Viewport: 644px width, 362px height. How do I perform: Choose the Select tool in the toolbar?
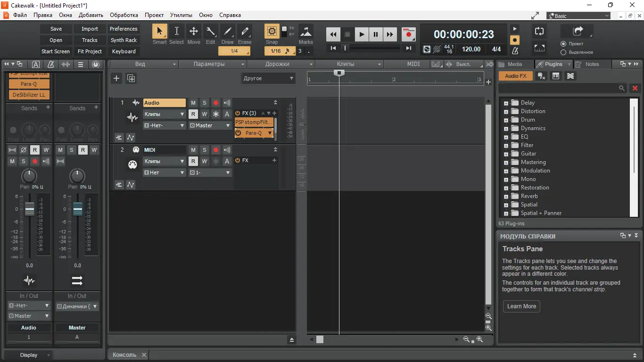click(x=176, y=32)
